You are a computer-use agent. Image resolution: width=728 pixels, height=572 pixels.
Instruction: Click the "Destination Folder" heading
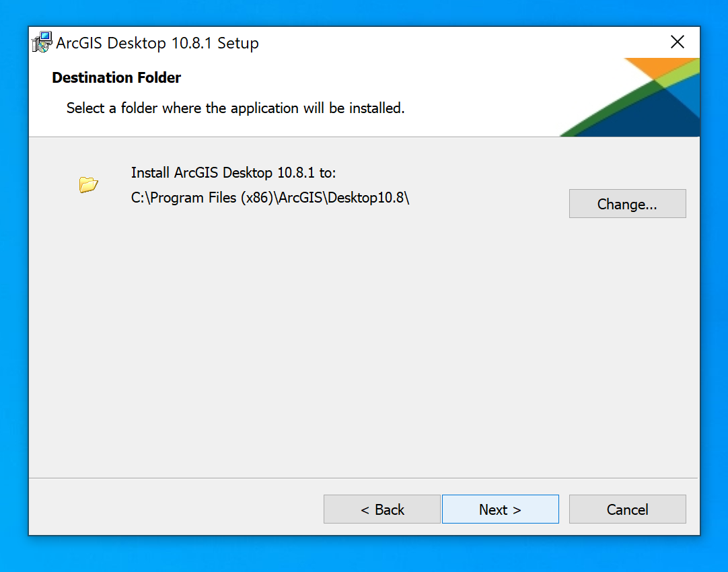pyautogui.click(x=116, y=78)
